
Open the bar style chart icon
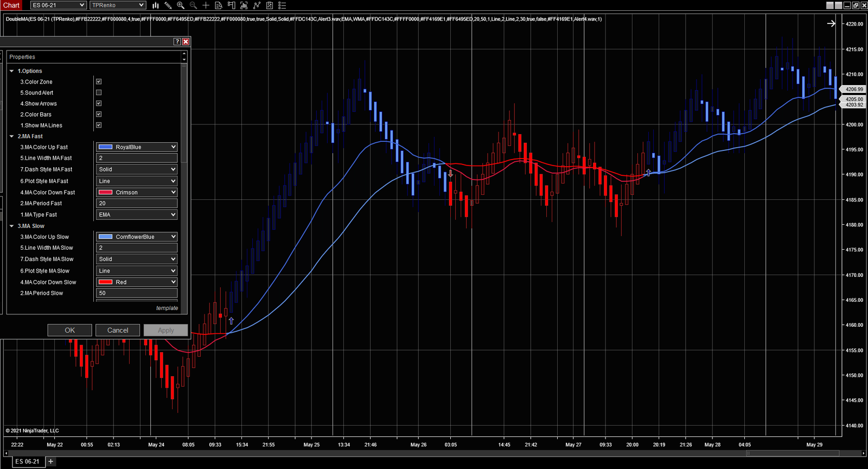(x=156, y=5)
